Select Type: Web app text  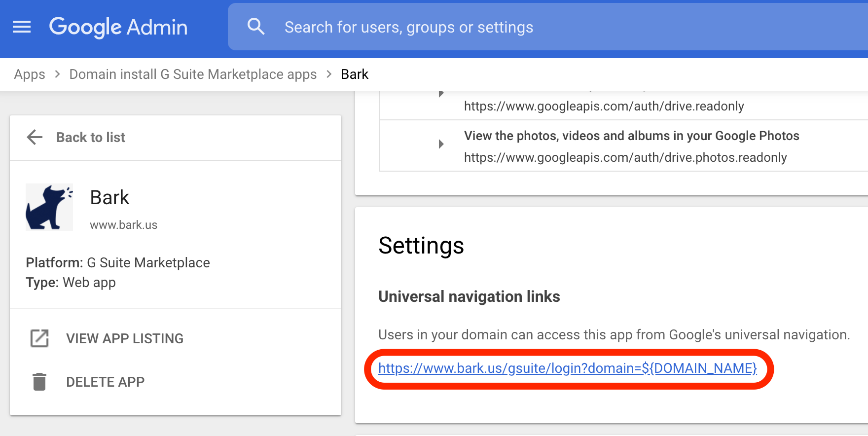coord(71,283)
